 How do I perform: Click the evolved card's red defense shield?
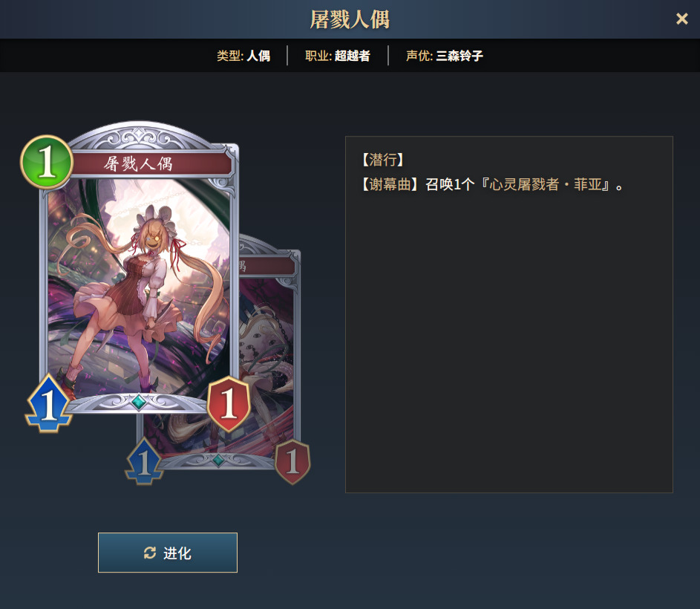pyautogui.click(x=292, y=461)
